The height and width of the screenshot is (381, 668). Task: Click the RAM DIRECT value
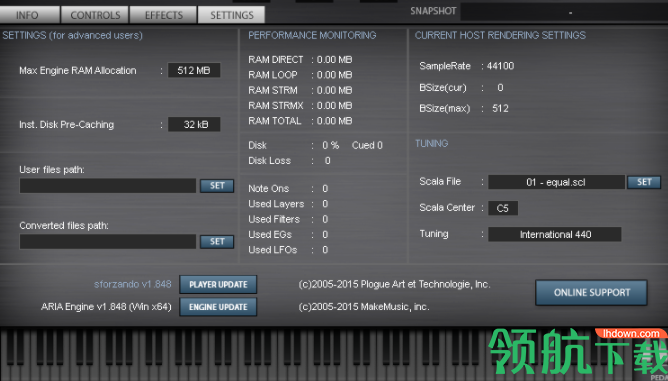(334, 60)
